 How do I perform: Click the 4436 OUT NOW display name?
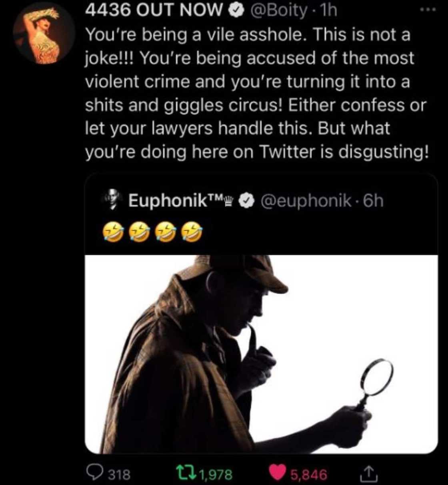tap(154, 11)
